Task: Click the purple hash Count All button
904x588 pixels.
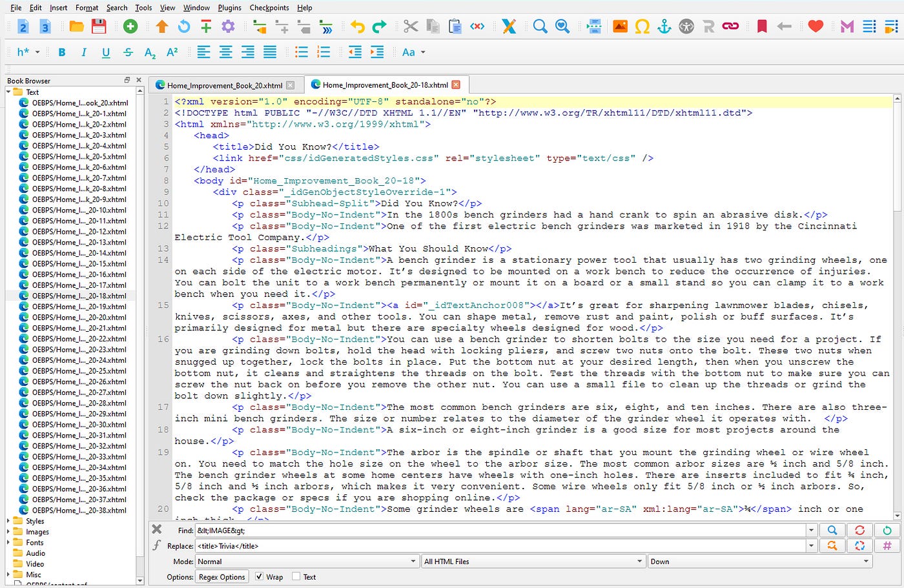Action: point(887,545)
